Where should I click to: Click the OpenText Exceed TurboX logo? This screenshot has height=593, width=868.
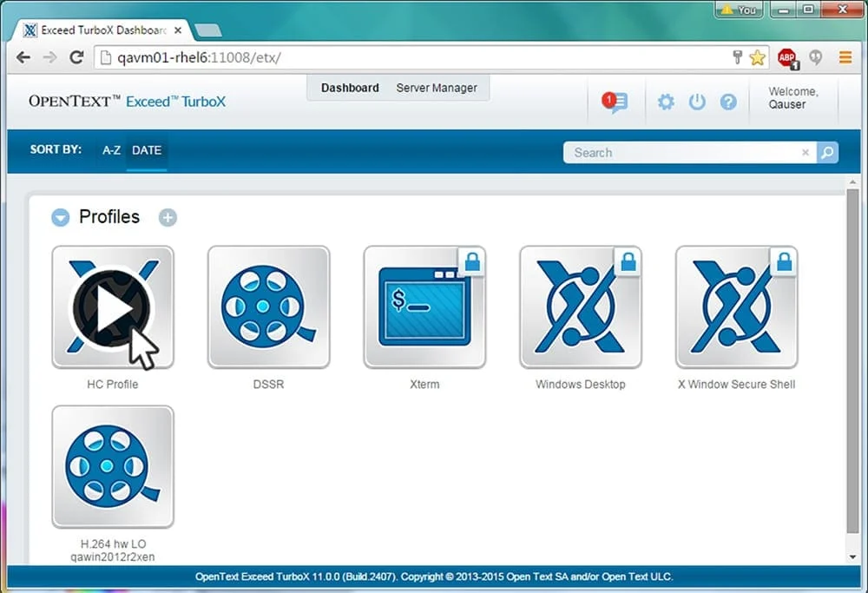tap(128, 102)
